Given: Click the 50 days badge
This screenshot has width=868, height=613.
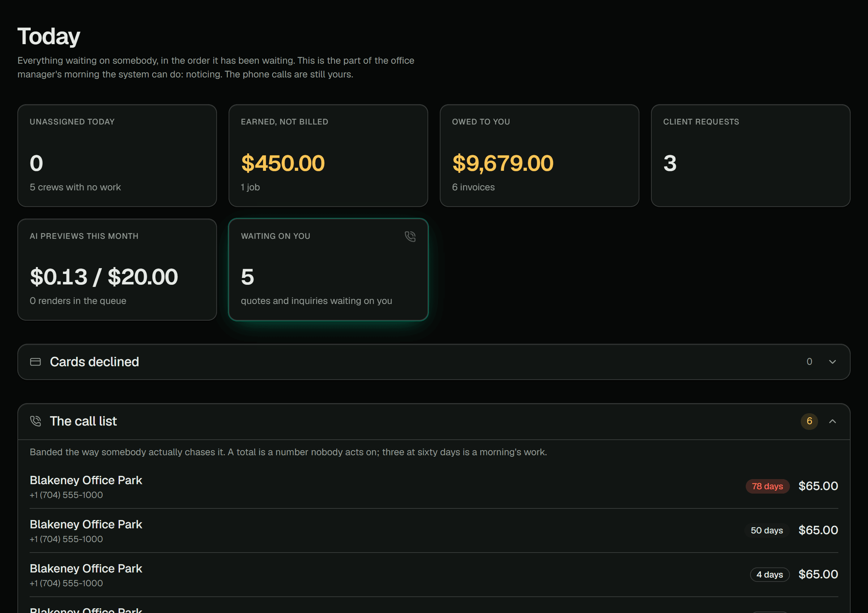Looking at the screenshot, I should (767, 530).
